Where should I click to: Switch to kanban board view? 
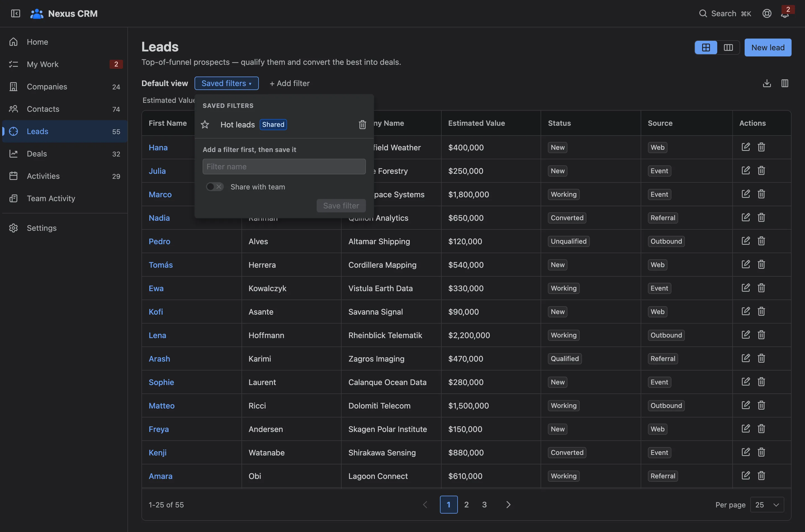click(x=728, y=47)
